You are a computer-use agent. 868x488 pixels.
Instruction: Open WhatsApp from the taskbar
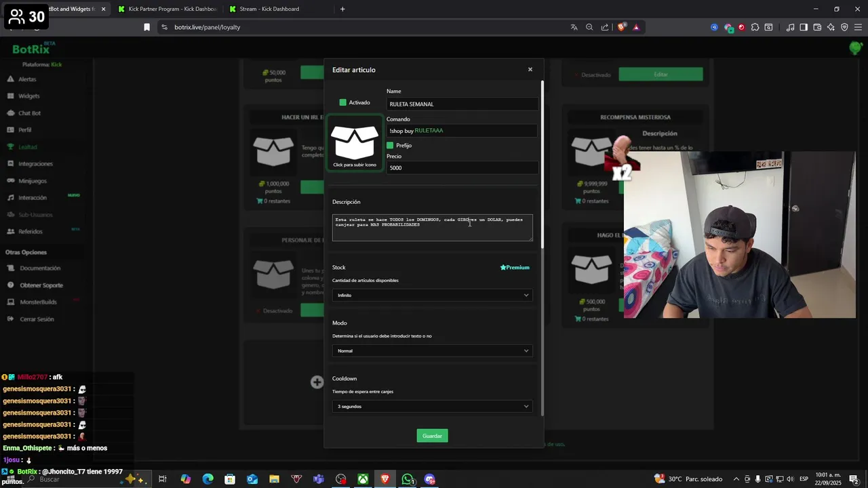coord(408,479)
